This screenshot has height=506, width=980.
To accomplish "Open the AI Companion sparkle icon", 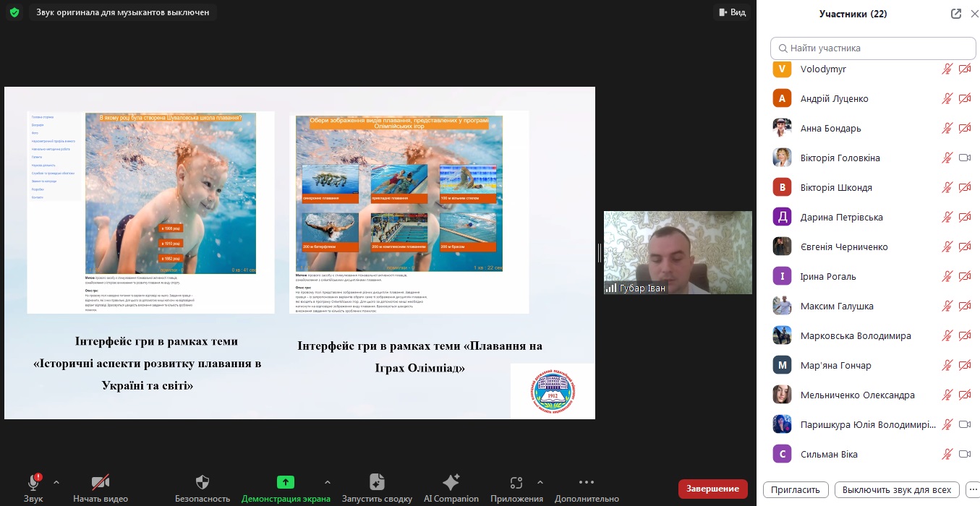I will pos(451,482).
